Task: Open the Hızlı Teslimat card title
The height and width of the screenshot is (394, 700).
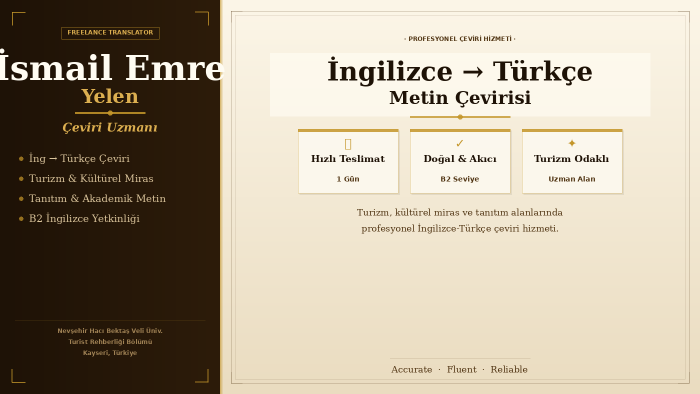Action: pyautogui.click(x=348, y=159)
